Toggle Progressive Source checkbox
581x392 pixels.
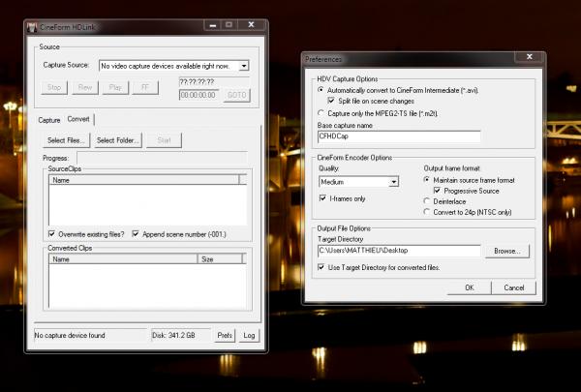438,191
